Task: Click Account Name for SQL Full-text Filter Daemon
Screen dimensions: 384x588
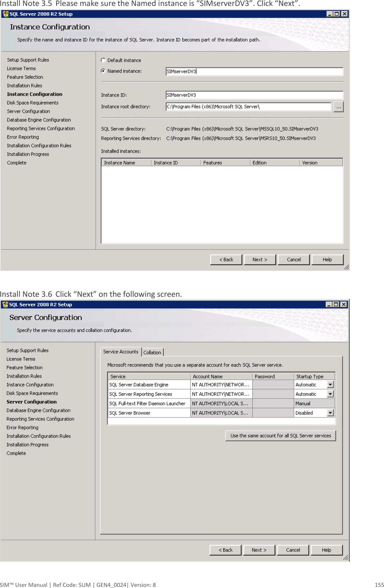Action: click(x=221, y=403)
